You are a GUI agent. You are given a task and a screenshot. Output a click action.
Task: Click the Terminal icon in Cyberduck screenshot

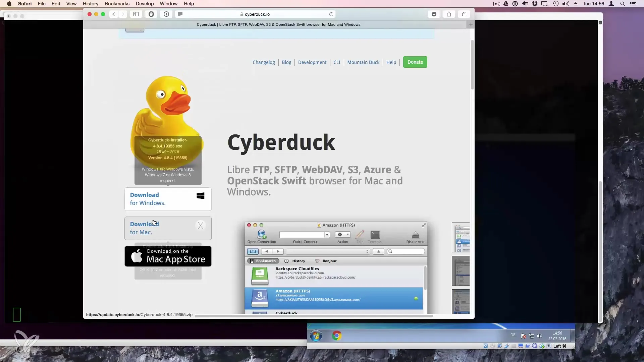pyautogui.click(x=375, y=235)
